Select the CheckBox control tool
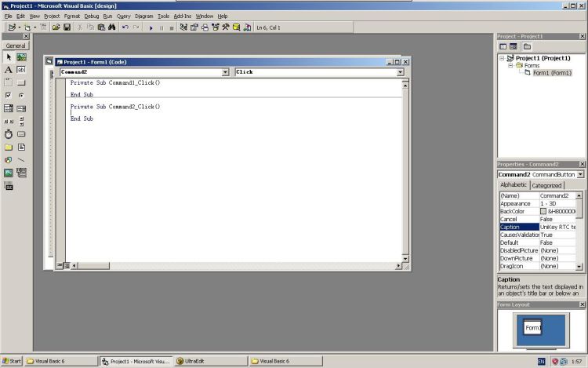The image size is (588, 368). coord(9,95)
